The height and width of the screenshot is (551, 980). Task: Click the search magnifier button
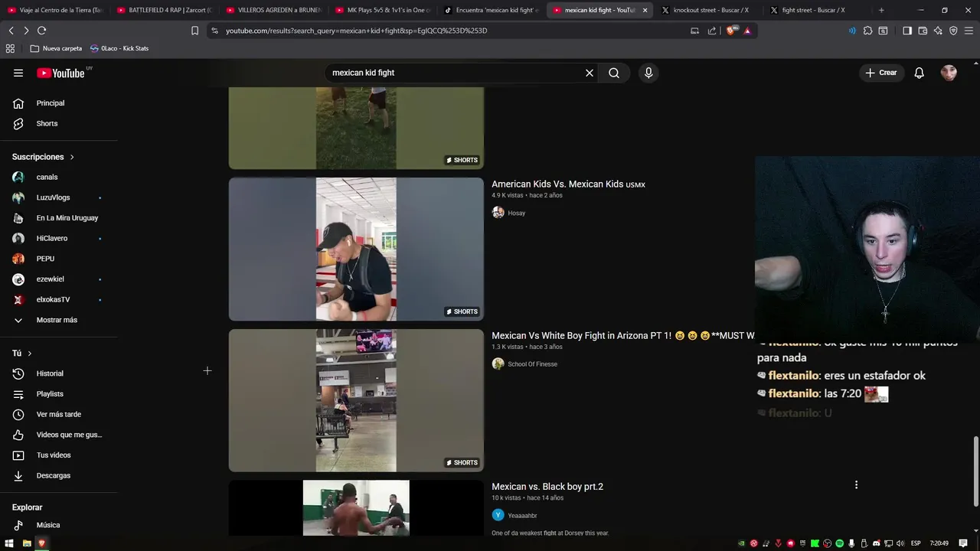[x=614, y=73]
